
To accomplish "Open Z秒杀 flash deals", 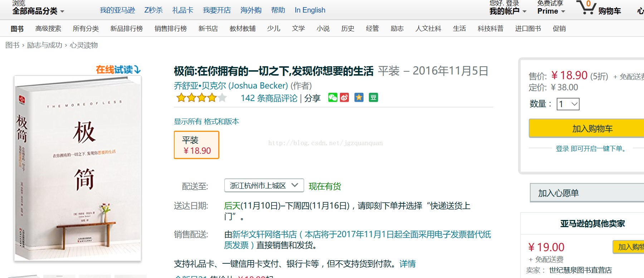I will [153, 10].
